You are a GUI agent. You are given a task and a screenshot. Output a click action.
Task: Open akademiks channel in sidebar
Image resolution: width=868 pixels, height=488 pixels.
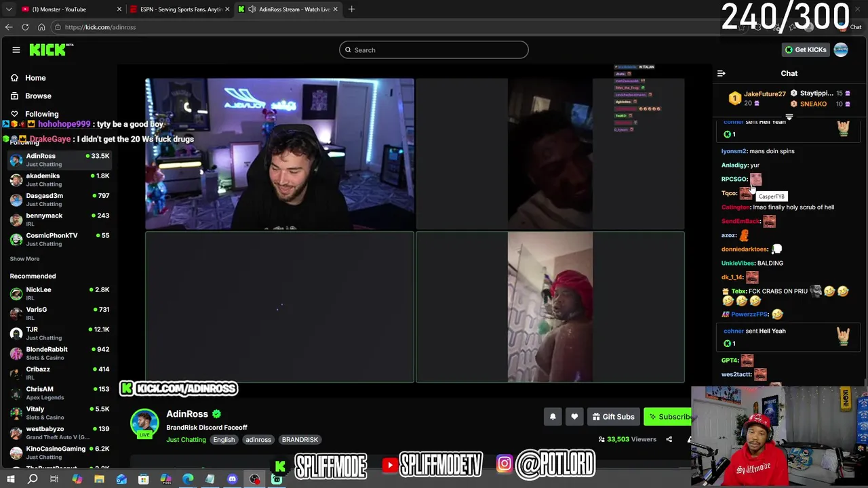point(60,180)
